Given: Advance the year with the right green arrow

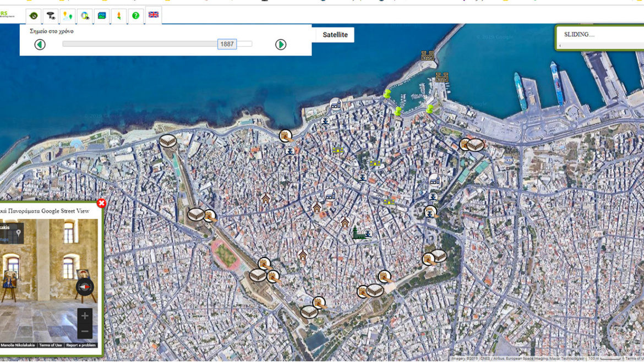Looking at the screenshot, I should point(281,44).
